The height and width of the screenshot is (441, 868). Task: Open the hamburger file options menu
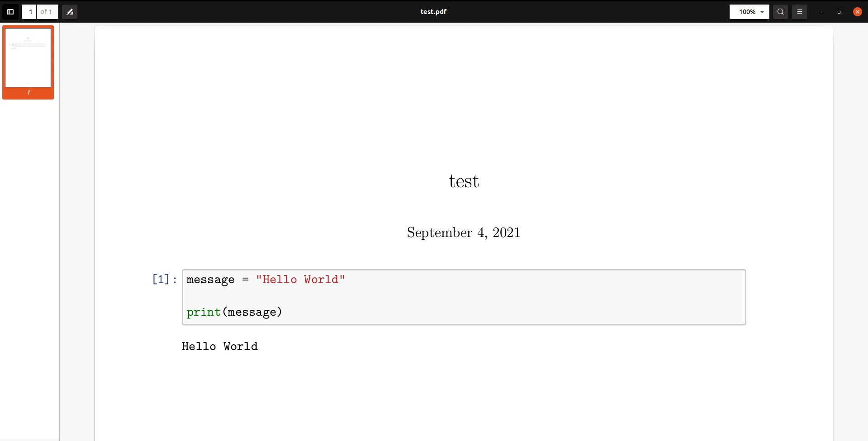click(x=800, y=12)
